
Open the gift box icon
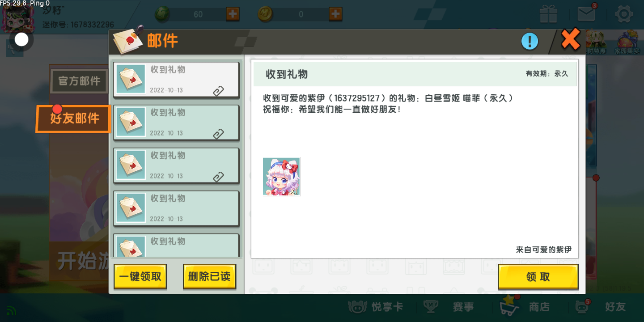tap(548, 14)
